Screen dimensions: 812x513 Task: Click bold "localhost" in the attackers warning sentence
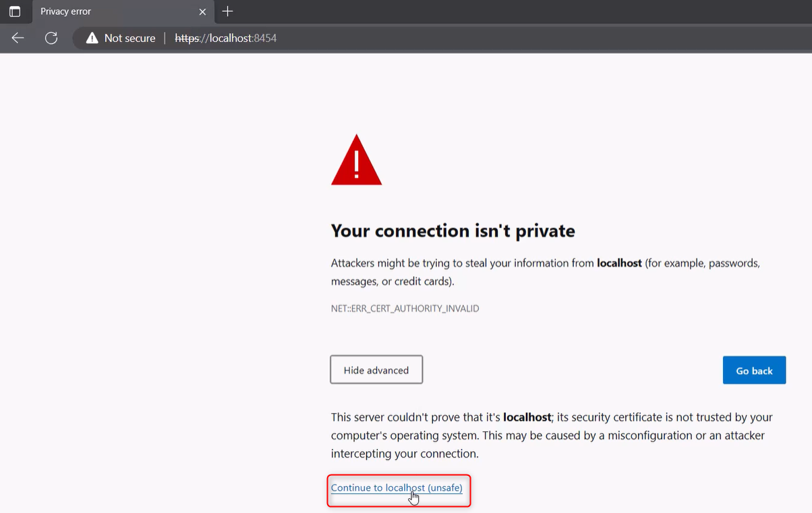pos(619,263)
